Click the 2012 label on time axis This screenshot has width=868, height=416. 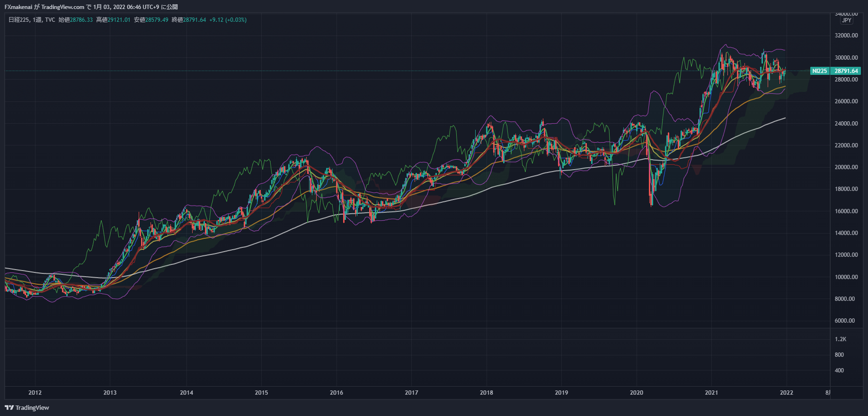coord(35,393)
